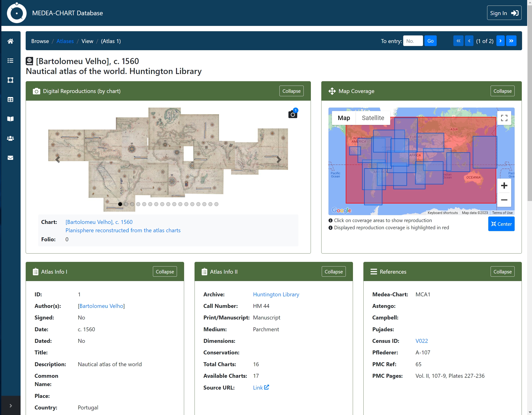Select the second carousel indicator dot
Screen dimensions: 532x415
(126, 204)
